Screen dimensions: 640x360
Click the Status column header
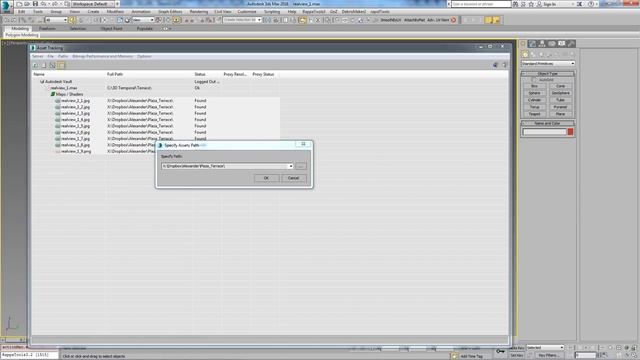point(207,74)
